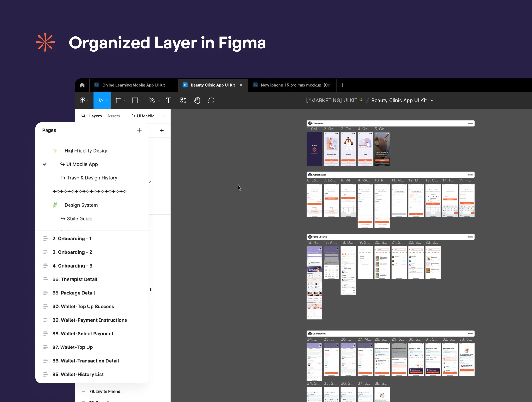Open a new tab with plus

point(343,85)
